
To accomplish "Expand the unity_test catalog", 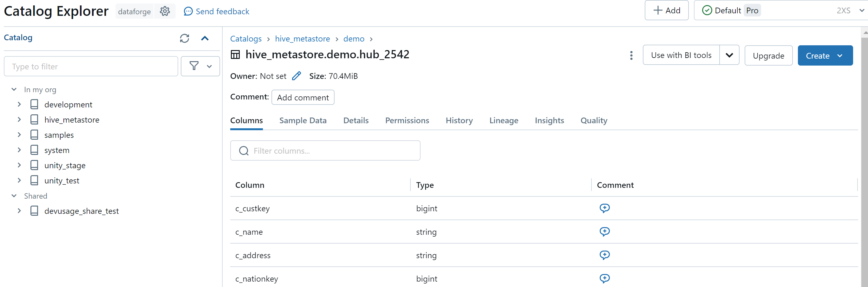I will pyautogui.click(x=19, y=180).
